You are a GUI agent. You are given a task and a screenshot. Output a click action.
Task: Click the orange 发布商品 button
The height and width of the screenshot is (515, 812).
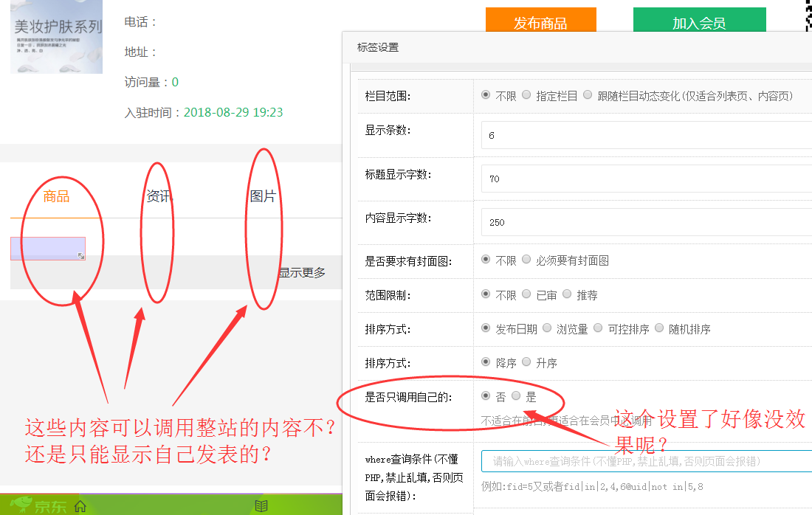click(x=540, y=23)
